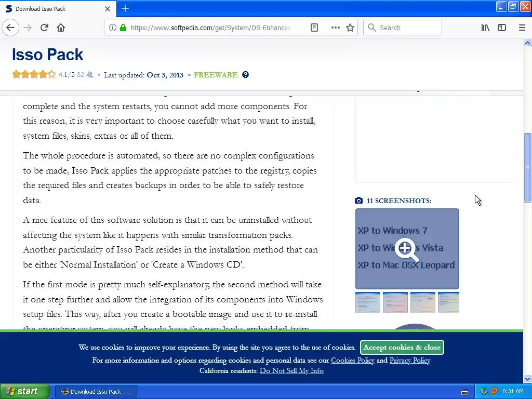Open the Cookies Policy link
This screenshot has height=399, width=532.
[353, 361]
